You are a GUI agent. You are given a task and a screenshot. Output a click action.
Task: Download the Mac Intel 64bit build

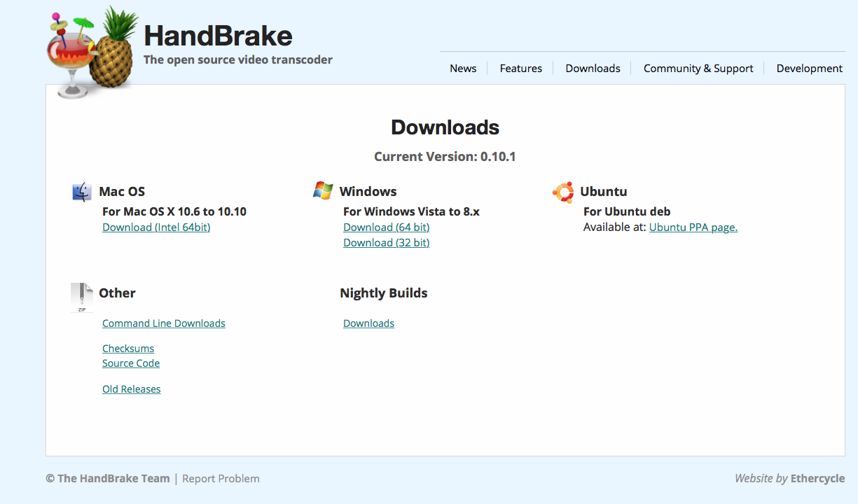pos(156,227)
